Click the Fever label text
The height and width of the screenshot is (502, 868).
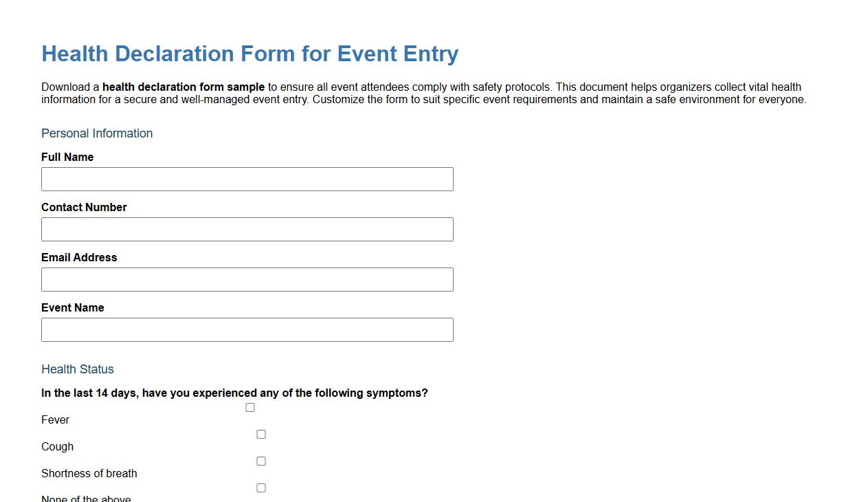click(55, 419)
